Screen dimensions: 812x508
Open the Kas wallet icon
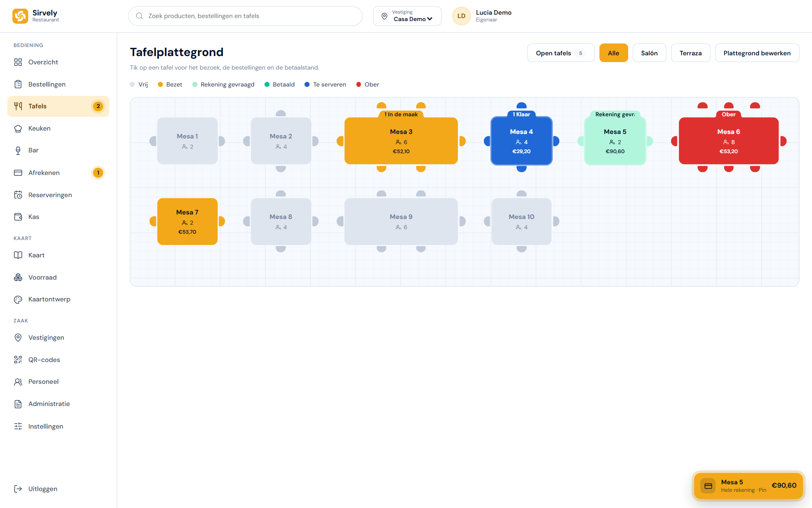[18, 217]
